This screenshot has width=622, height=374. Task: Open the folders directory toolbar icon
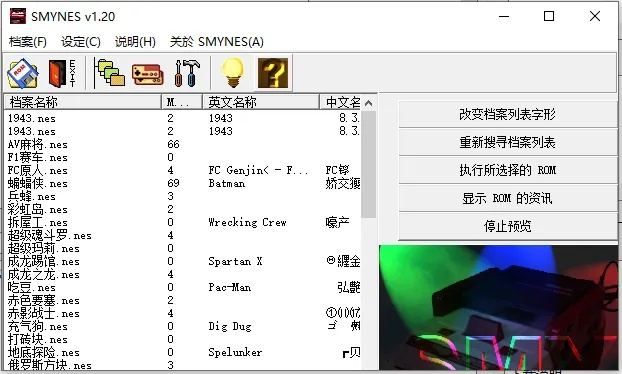coord(109,72)
